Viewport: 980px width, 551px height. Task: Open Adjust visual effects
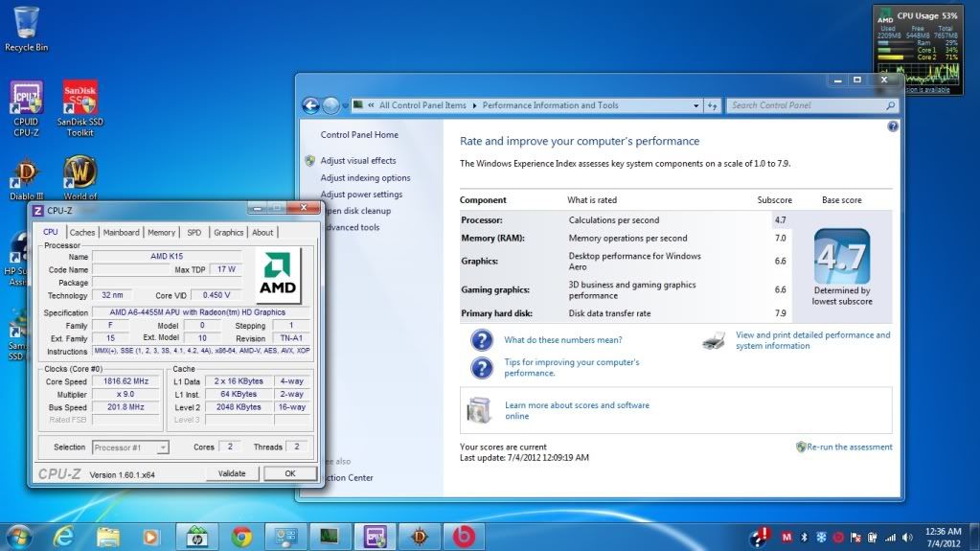(x=358, y=161)
